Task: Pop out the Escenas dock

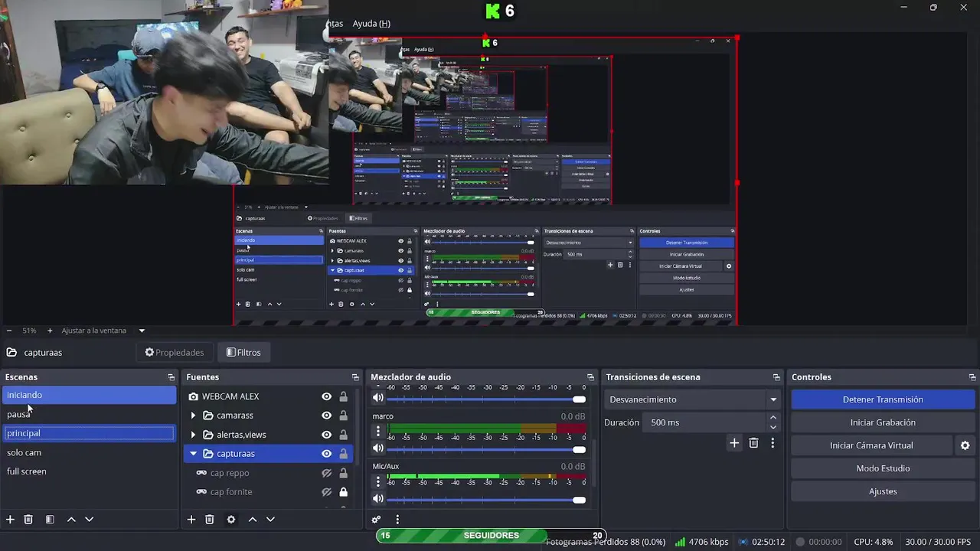Action: click(x=171, y=377)
